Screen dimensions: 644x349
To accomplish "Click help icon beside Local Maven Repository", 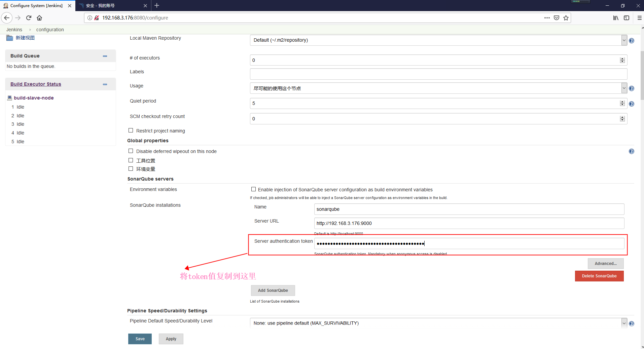I will pos(632,40).
